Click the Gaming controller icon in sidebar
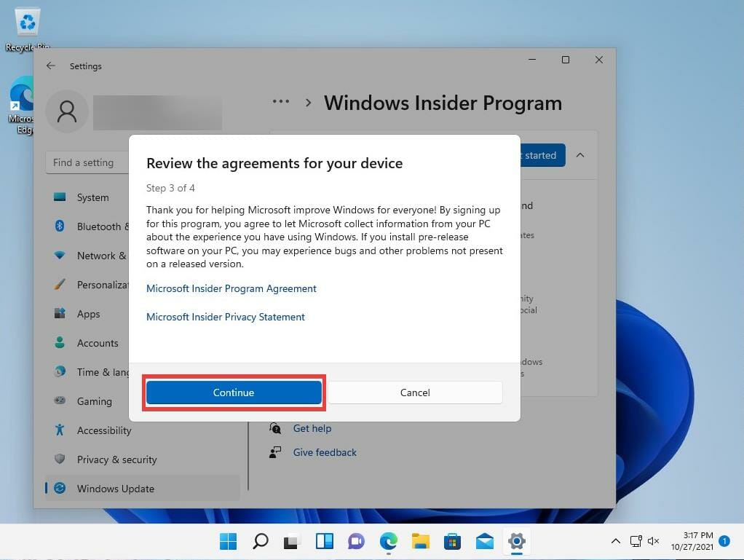The width and height of the screenshot is (744, 560). (x=60, y=401)
